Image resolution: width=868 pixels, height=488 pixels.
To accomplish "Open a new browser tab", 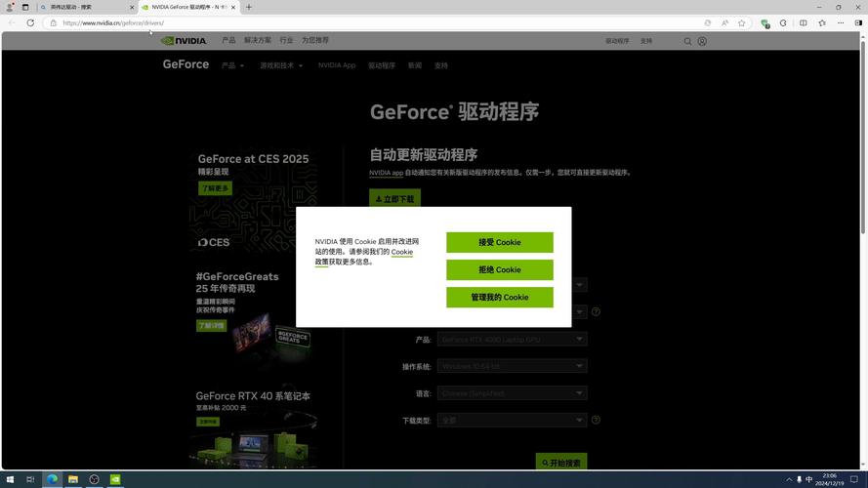I will 249,7.
